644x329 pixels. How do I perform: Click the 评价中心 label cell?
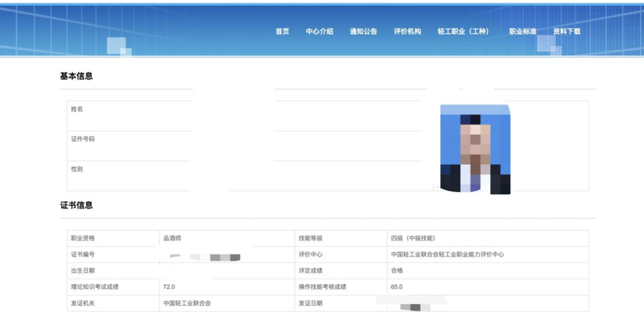coord(341,254)
